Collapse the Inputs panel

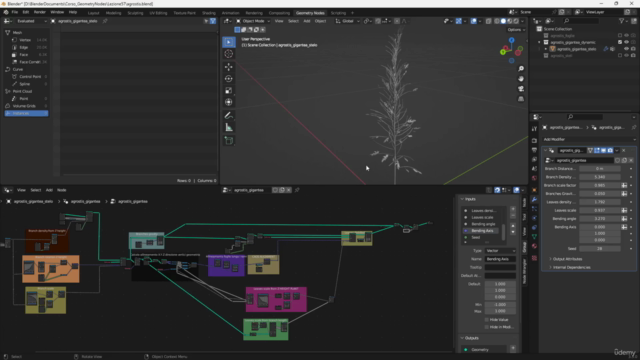point(469,199)
